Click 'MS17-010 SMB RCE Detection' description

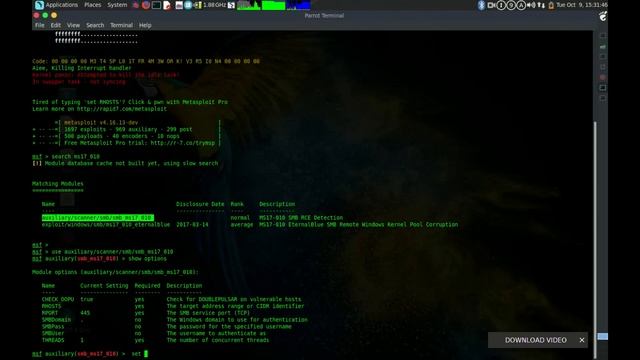(x=301, y=218)
